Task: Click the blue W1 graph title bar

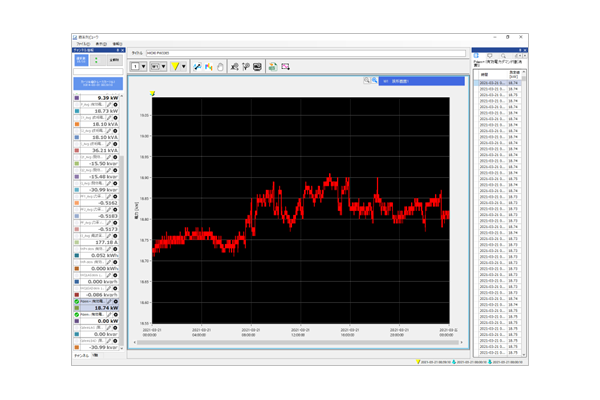Action: coord(422,81)
